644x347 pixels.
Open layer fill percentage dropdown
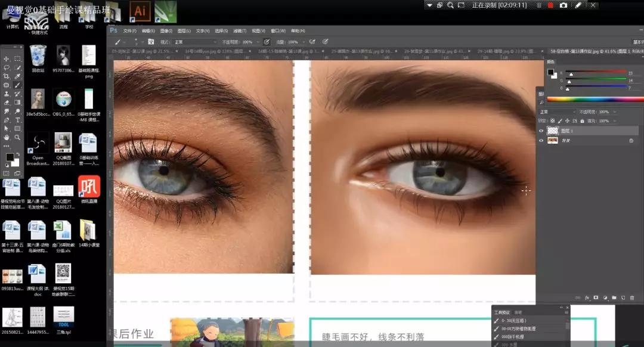(x=614, y=121)
